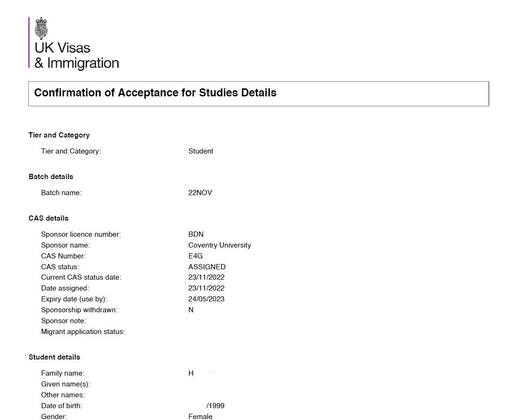Viewport: 517px width, 420px height.
Task: Click the Student details section heading
Action: click(54, 357)
